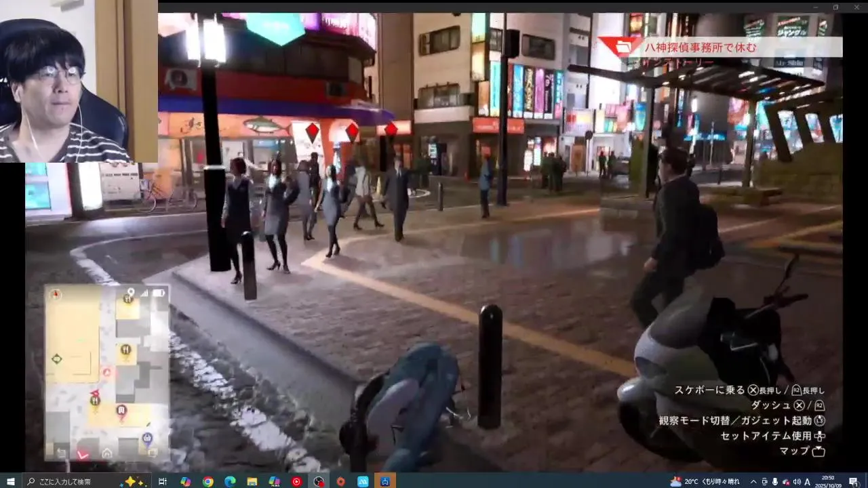The width and height of the screenshot is (868, 488).
Task: Click the taxi diamond marker on minimap
Action: tap(56, 359)
